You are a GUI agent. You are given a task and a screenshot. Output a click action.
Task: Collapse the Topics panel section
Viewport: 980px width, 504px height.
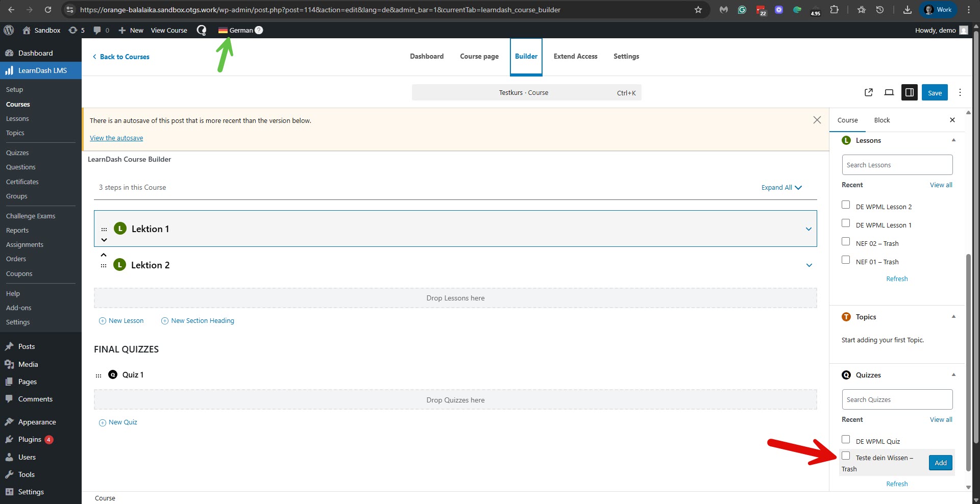[x=953, y=317]
